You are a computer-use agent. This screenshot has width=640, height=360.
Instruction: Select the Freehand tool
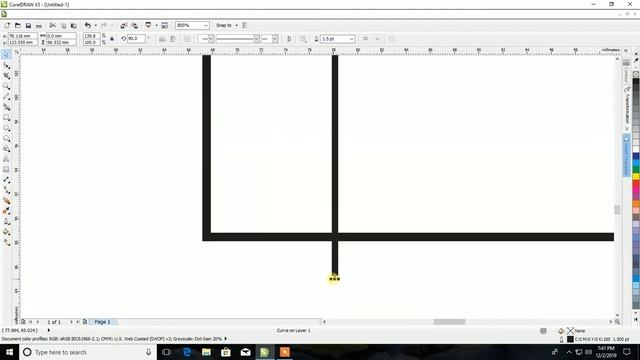coord(6,97)
